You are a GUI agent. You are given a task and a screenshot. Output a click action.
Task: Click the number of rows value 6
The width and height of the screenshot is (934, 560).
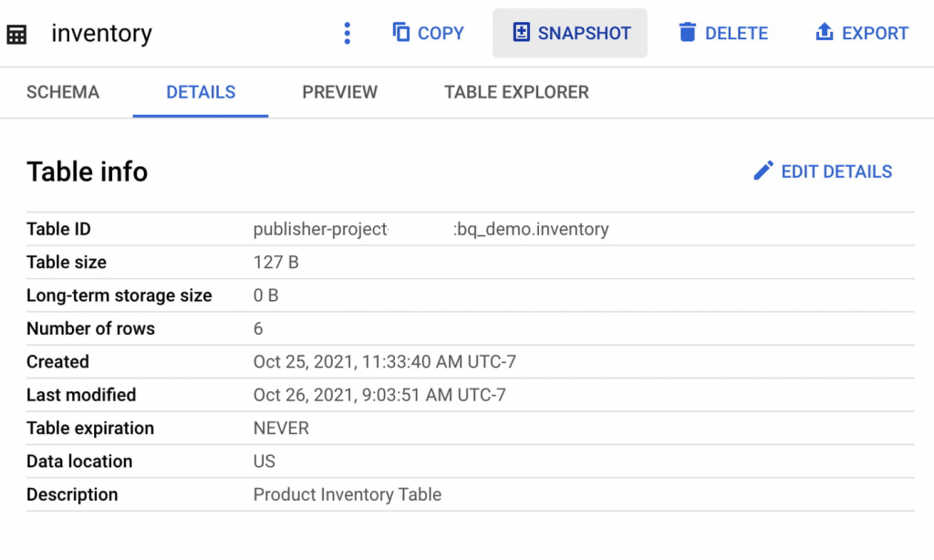click(x=258, y=329)
